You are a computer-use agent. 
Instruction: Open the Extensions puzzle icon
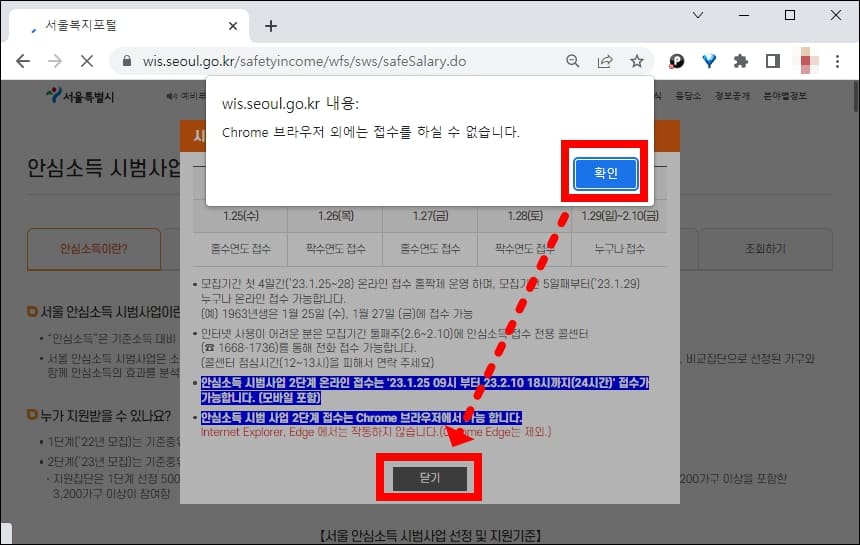741,61
